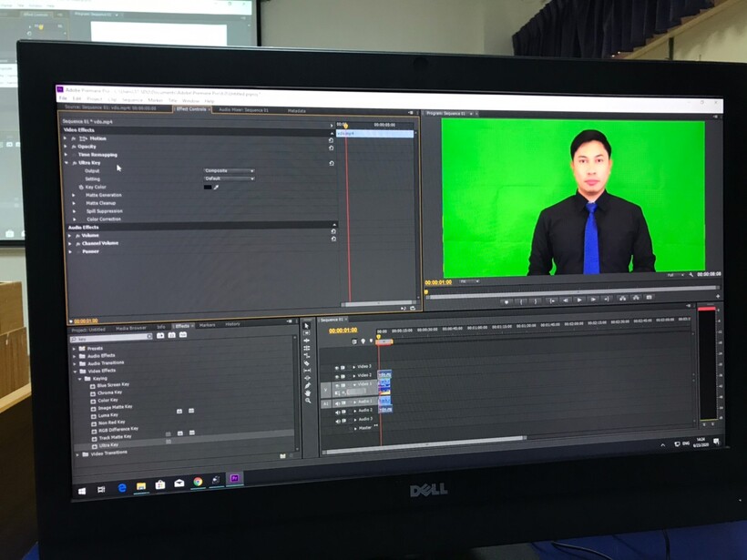
Task: Select the Chroma Key effect
Action: coord(109,392)
